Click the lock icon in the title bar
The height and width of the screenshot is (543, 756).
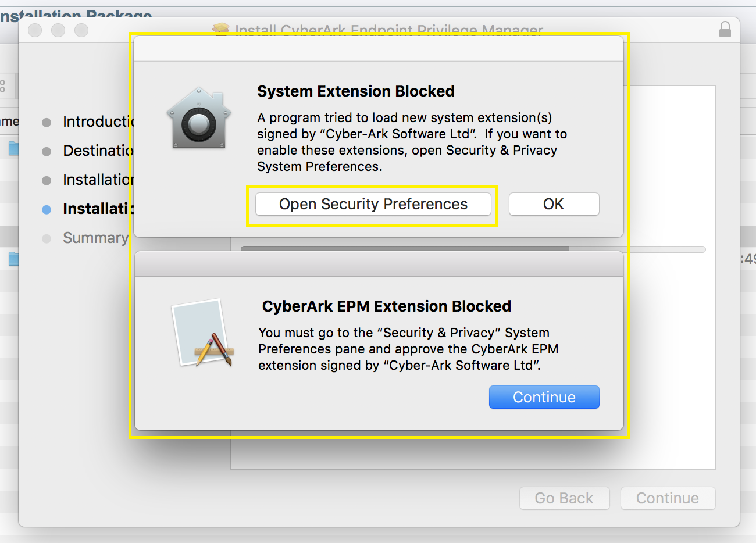click(725, 30)
